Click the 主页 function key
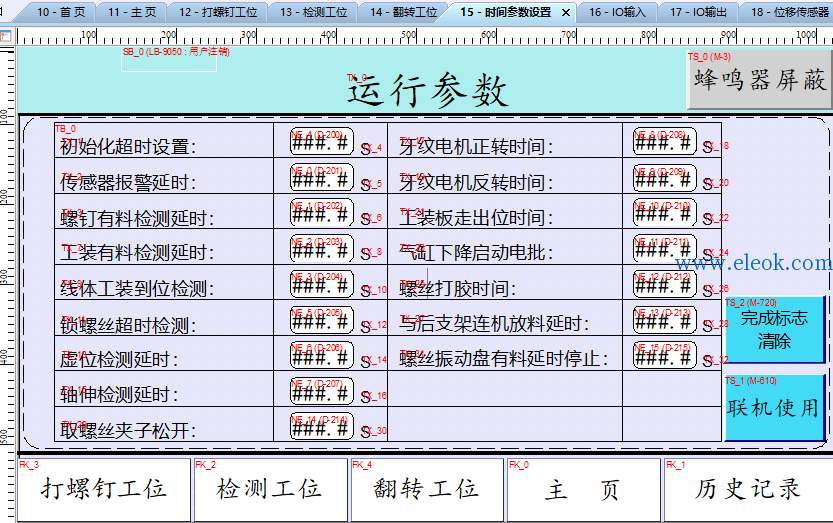 point(584,490)
